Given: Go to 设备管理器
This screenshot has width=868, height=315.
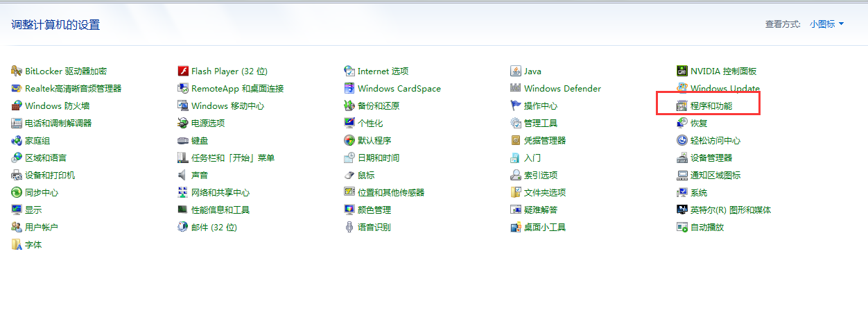Looking at the screenshot, I should tap(711, 157).
